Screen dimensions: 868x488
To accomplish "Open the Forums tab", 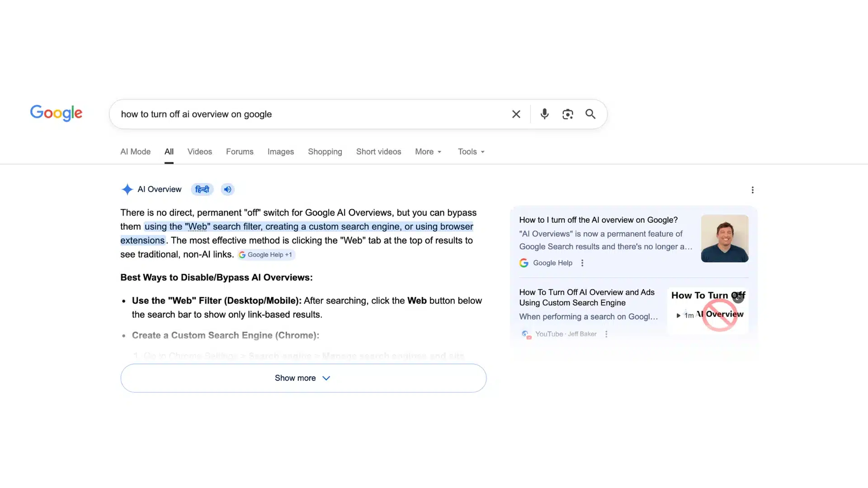I will (240, 152).
